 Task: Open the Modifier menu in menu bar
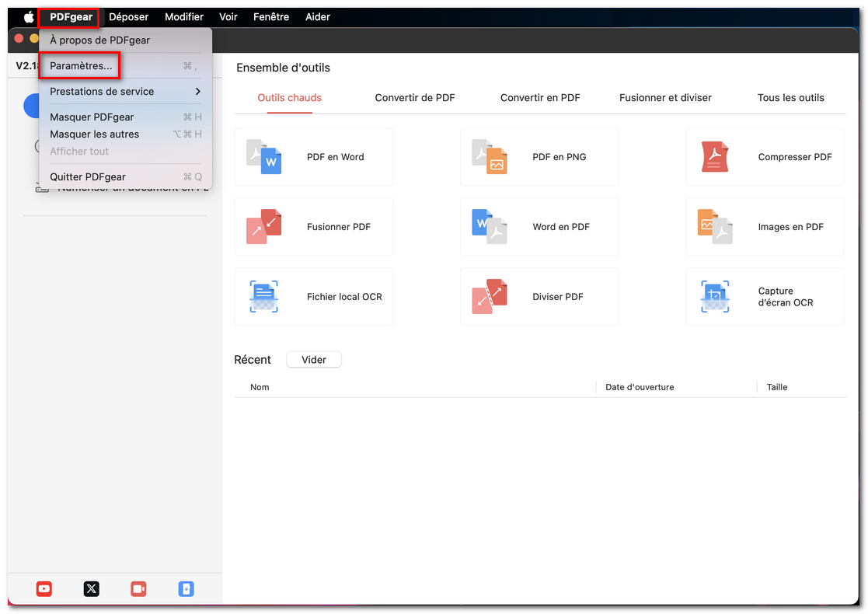coord(184,17)
